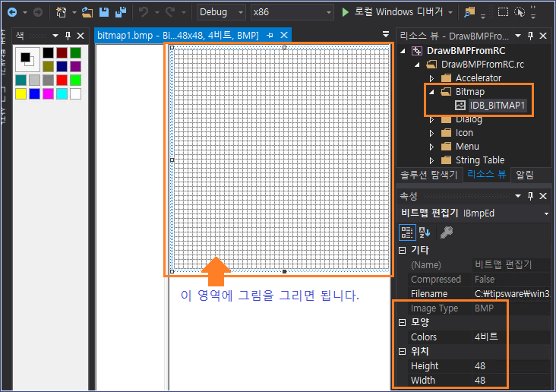Pick the yellow color swatch

click(21, 94)
